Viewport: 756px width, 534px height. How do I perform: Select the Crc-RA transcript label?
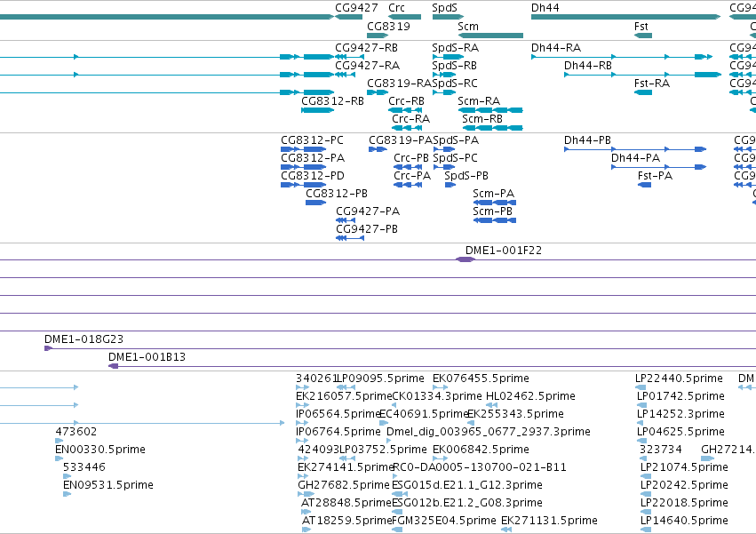coord(410,119)
